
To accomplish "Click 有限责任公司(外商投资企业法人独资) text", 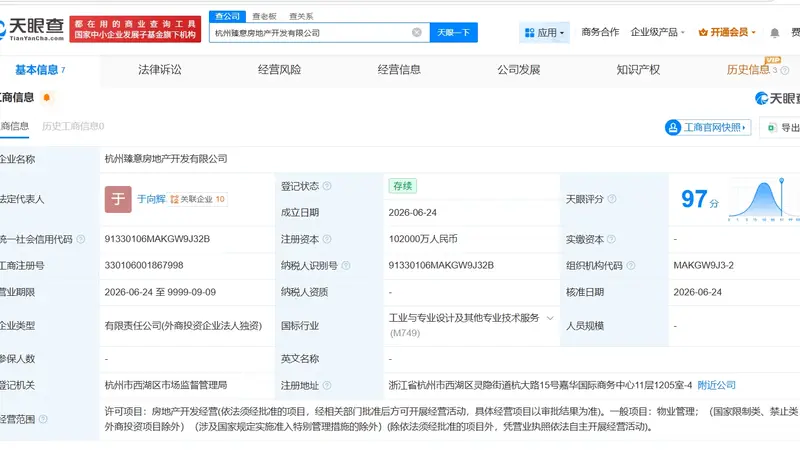I will (183, 326).
